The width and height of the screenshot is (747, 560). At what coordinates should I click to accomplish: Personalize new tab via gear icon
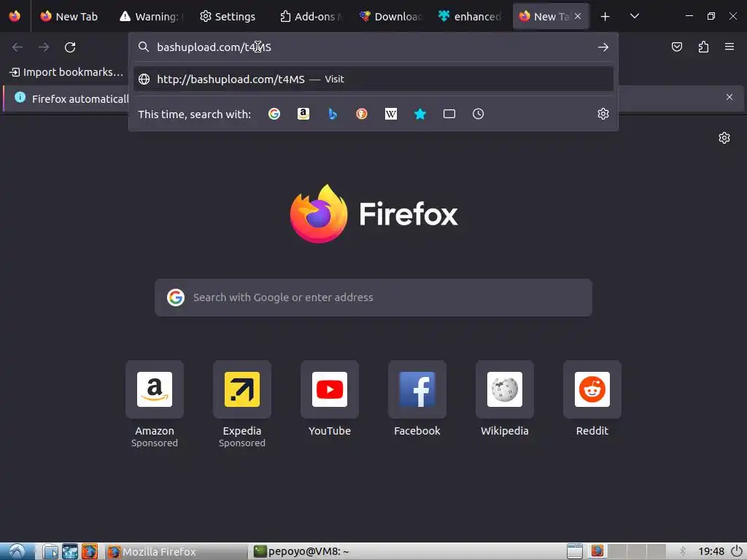point(724,138)
